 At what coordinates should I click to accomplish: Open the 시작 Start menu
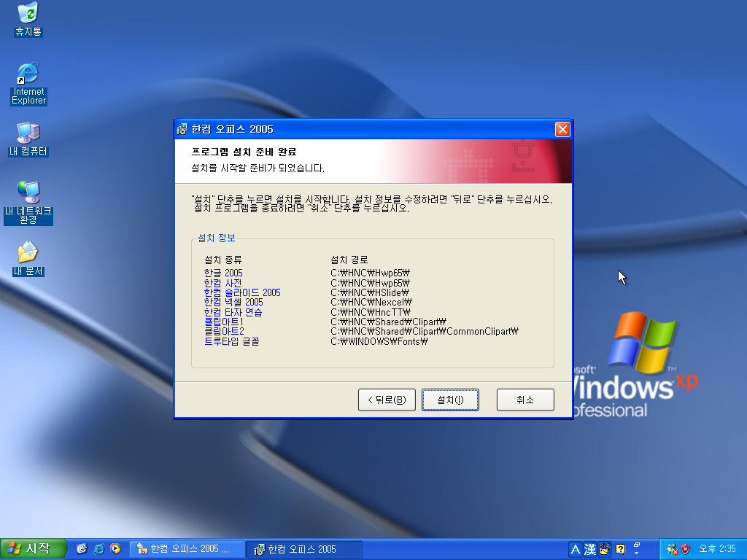[x=32, y=549]
